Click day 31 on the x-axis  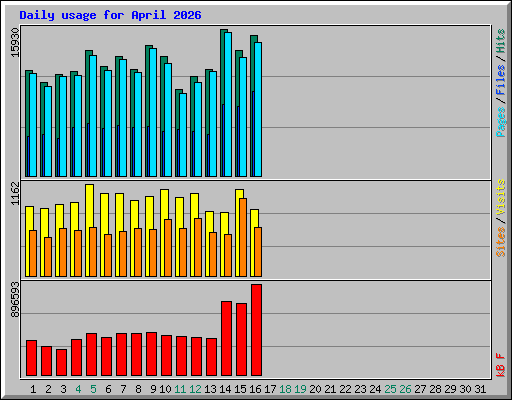480,389
